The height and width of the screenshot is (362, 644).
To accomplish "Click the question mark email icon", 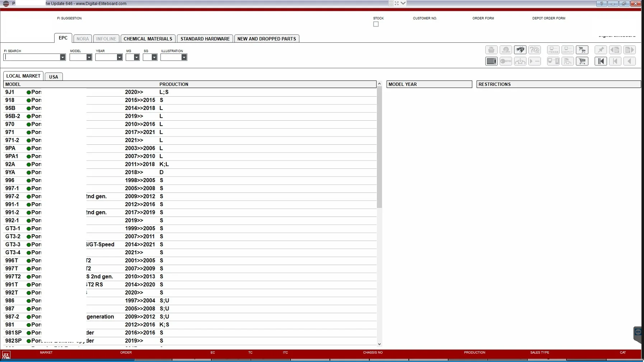I will click(x=535, y=50).
